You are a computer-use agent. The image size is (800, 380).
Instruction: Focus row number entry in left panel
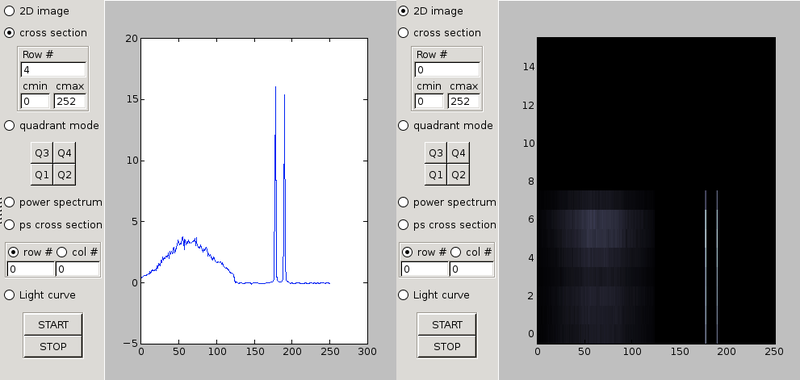31,269
